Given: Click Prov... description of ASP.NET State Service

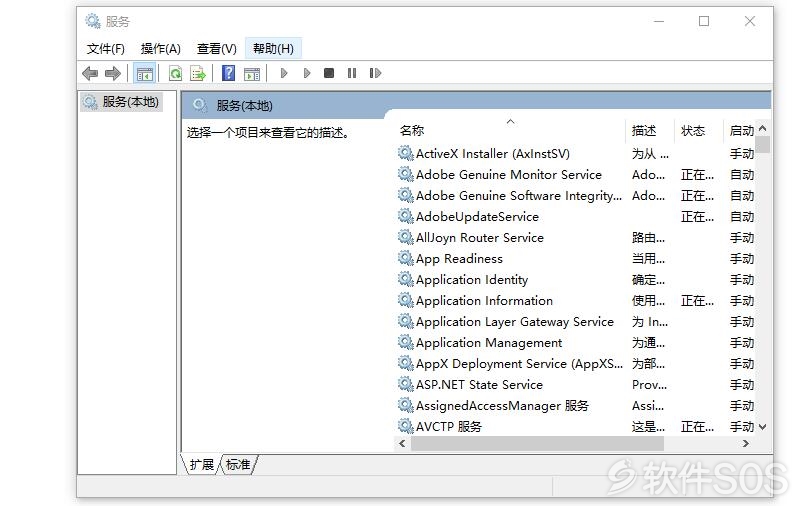Looking at the screenshot, I should (649, 385).
